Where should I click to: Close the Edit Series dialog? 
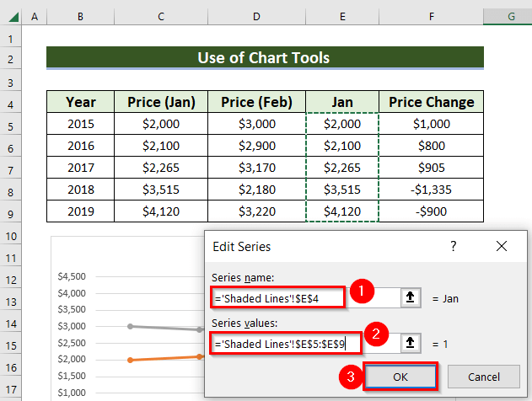[x=502, y=247]
